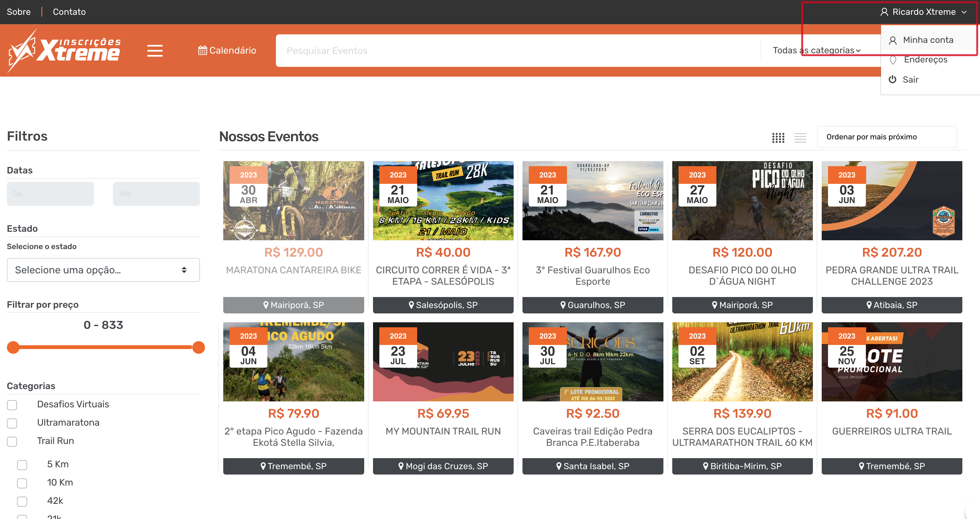Open the Selecione uma opção state dropdown
980x519 pixels.
click(x=103, y=270)
